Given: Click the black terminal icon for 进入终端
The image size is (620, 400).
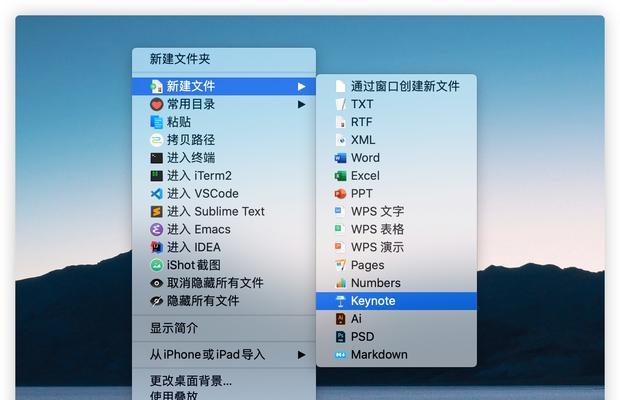Looking at the screenshot, I should [x=157, y=158].
